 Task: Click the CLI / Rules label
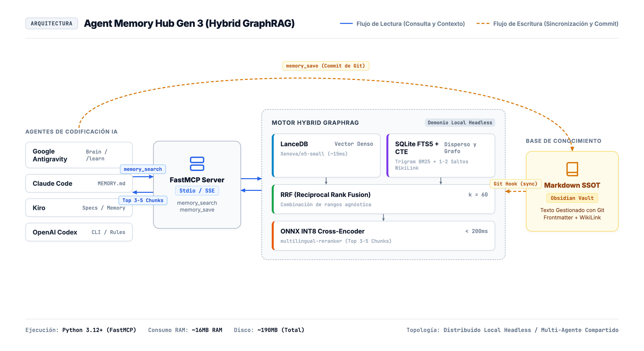pyautogui.click(x=108, y=232)
